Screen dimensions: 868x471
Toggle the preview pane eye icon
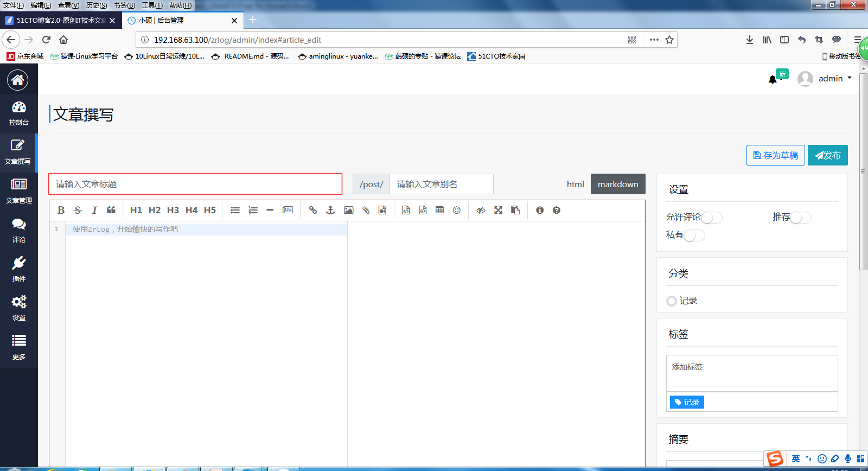(x=481, y=210)
